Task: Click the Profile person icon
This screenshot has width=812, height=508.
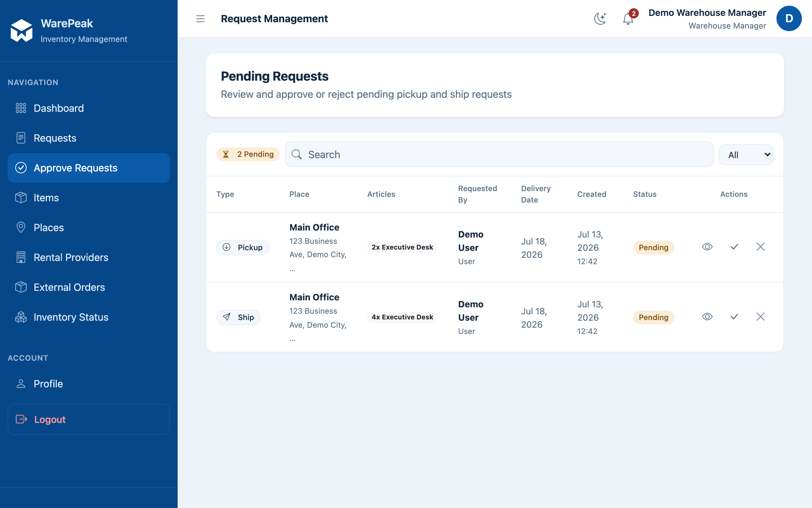Action: pyautogui.click(x=21, y=384)
